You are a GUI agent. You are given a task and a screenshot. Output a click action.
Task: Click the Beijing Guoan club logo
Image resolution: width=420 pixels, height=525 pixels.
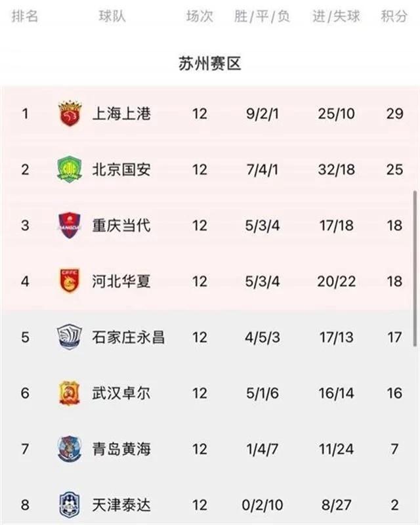(x=70, y=167)
